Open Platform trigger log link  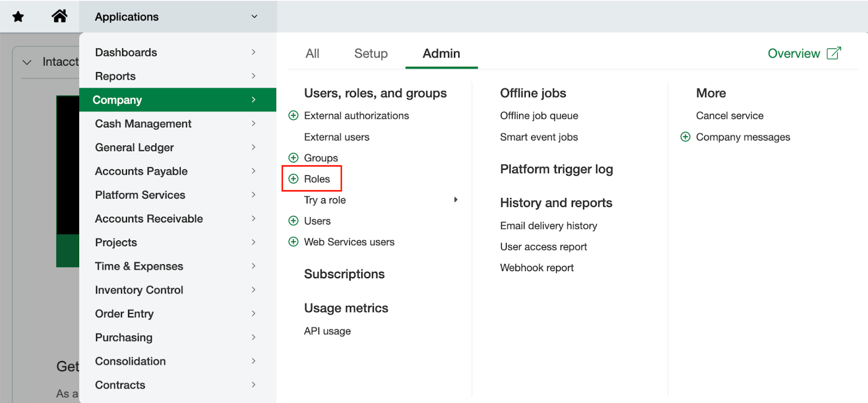coord(557,169)
